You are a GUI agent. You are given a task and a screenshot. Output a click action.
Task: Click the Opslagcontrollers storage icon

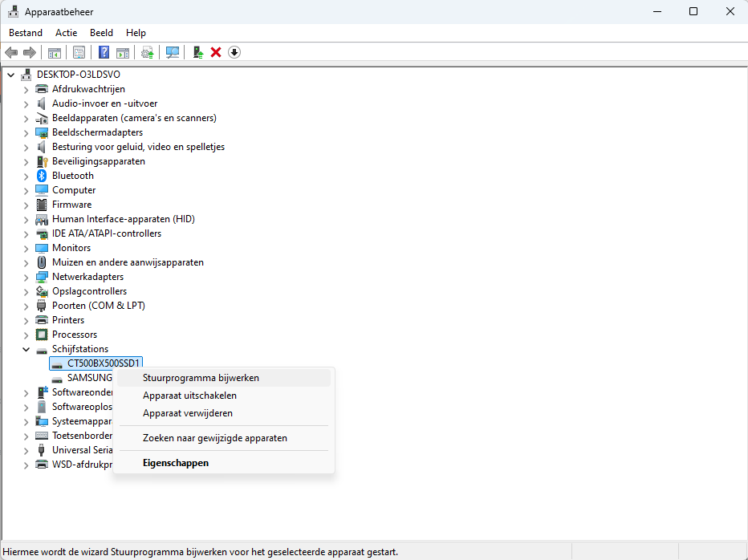click(x=42, y=291)
